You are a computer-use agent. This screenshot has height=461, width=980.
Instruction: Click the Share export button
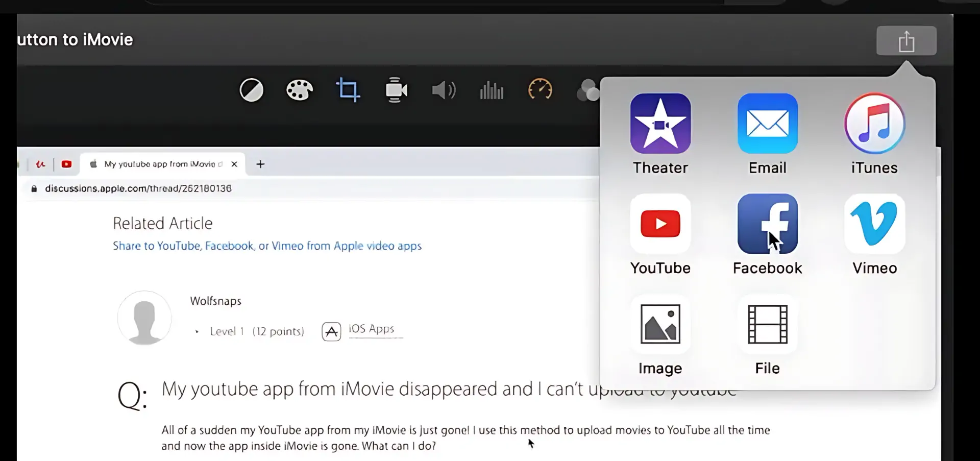tap(906, 41)
